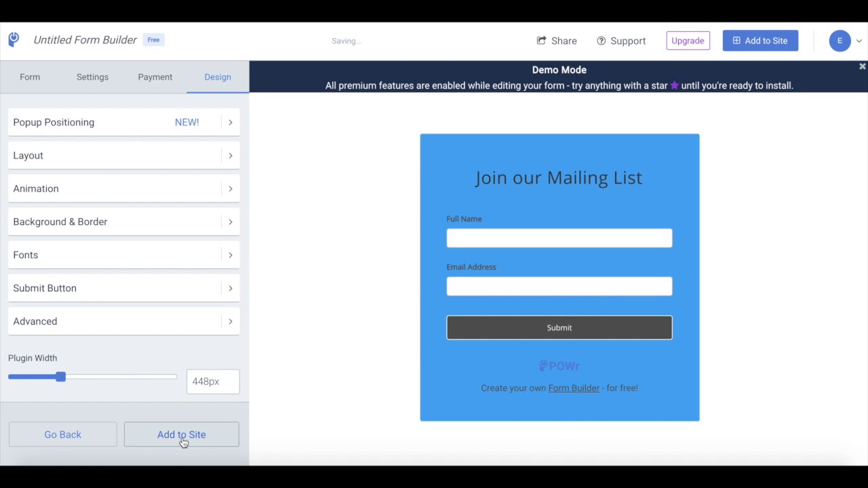Viewport: 868px width, 488px height.
Task: Click the Plugin Width label
Action: pos(33,358)
